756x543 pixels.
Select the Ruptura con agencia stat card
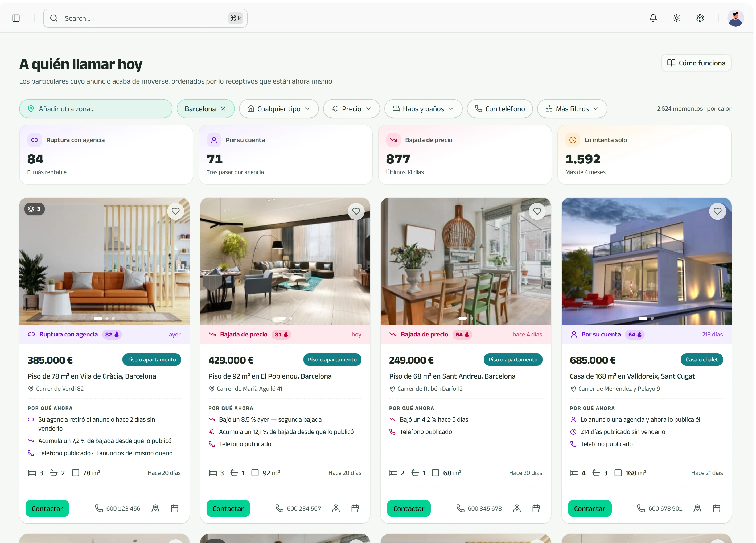pos(106,155)
